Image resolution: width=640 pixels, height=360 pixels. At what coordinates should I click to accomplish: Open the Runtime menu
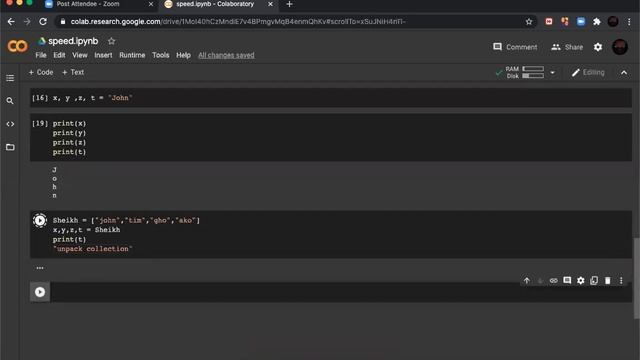(132, 55)
